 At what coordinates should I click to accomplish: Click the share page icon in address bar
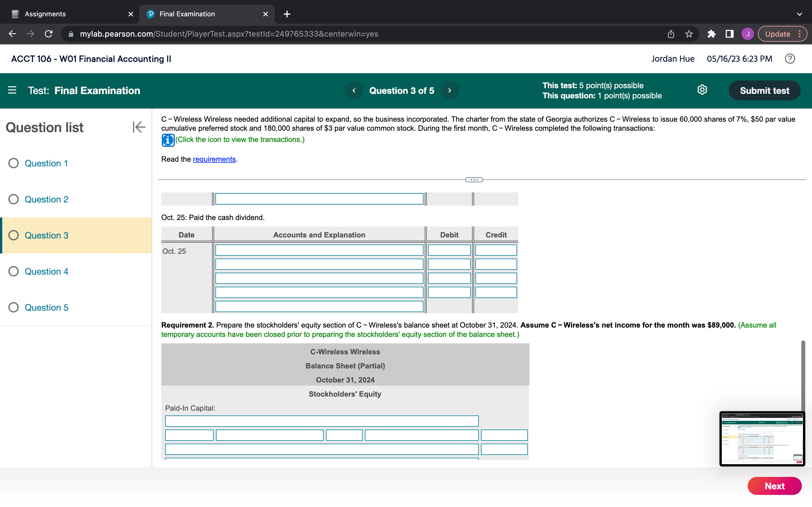point(670,34)
